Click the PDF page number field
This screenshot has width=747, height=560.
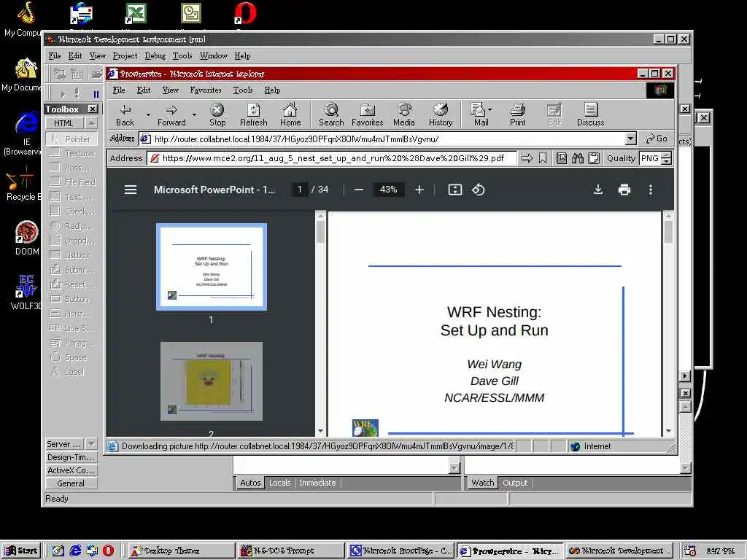pyautogui.click(x=300, y=190)
